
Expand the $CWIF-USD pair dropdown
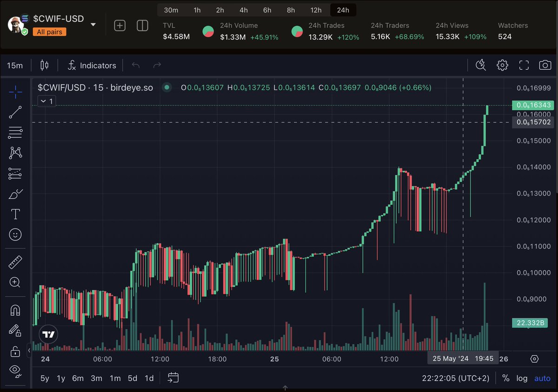tap(93, 24)
